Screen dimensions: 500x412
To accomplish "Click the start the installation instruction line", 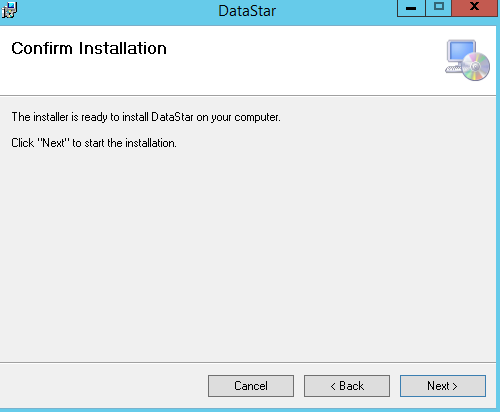I will point(94,143).
